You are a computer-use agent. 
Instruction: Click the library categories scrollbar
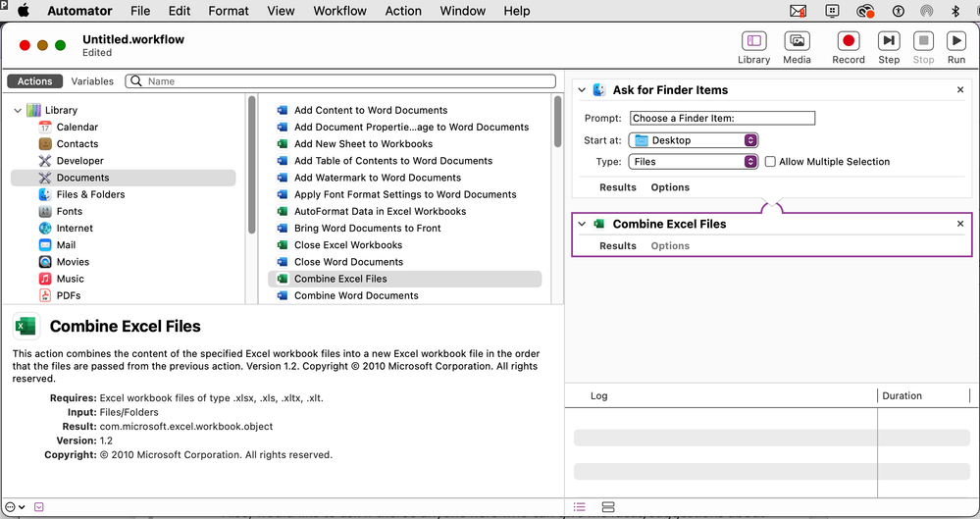(x=252, y=165)
